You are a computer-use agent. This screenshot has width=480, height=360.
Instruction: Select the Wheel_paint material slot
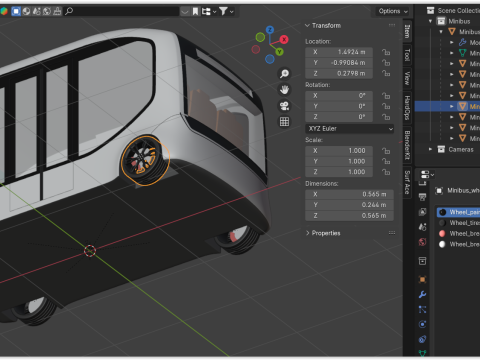[458, 212]
